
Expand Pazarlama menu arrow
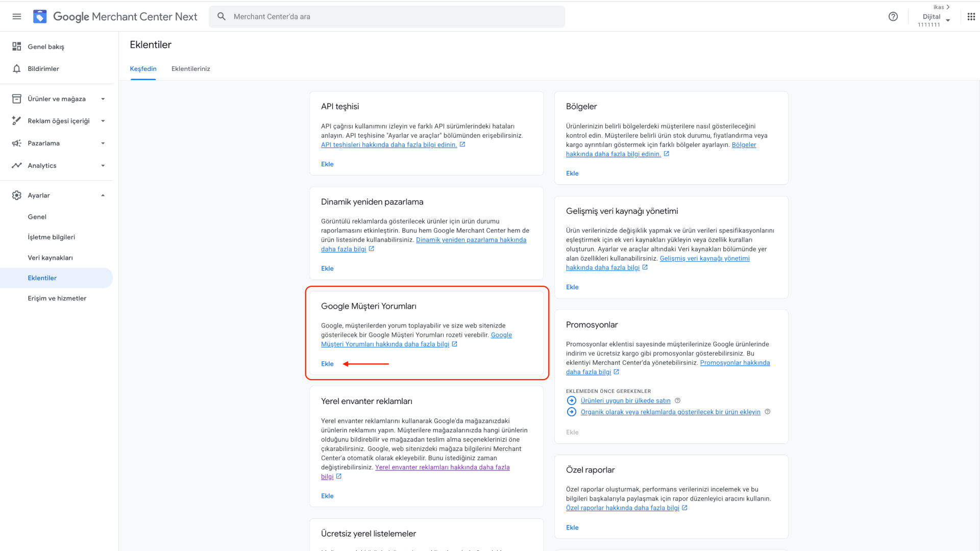pyautogui.click(x=103, y=143)
